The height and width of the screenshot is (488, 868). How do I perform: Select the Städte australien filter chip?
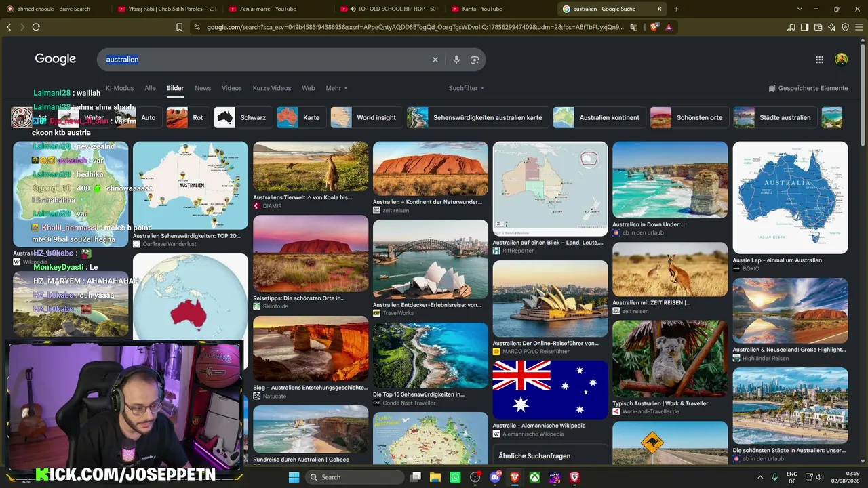[x=775, y=117]
